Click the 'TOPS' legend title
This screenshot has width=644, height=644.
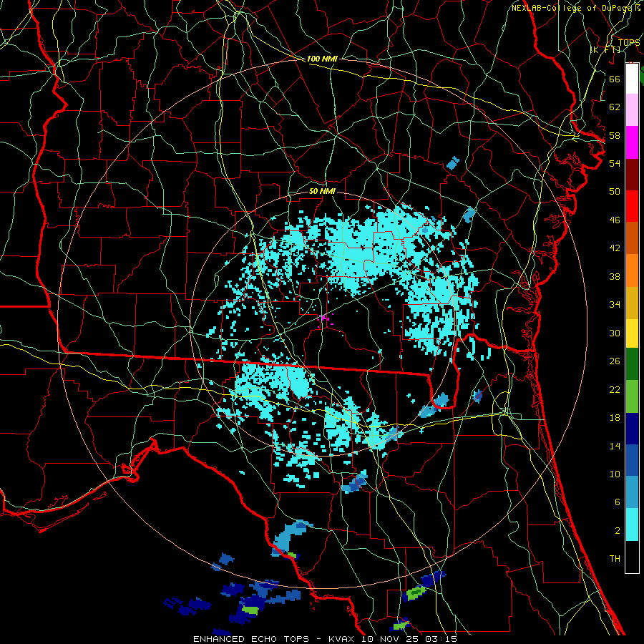click(x=628, y=43)
